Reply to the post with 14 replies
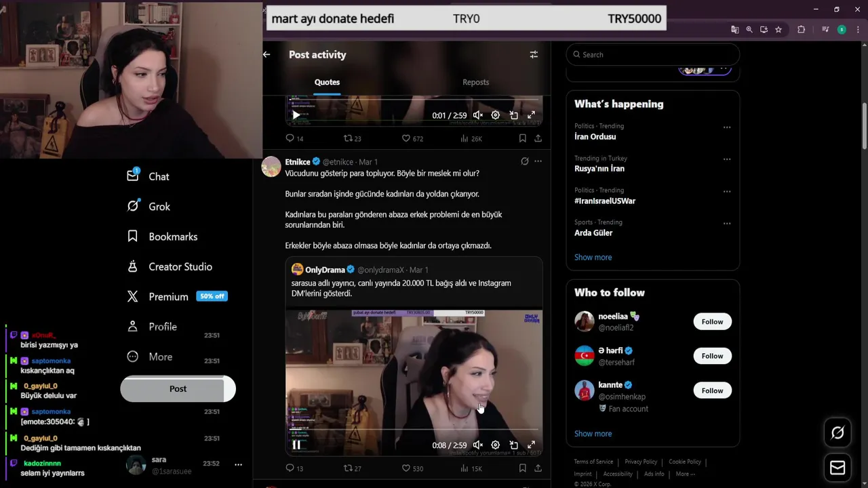The height and width of the screenshot is (488, 868). tap(294, 138)
